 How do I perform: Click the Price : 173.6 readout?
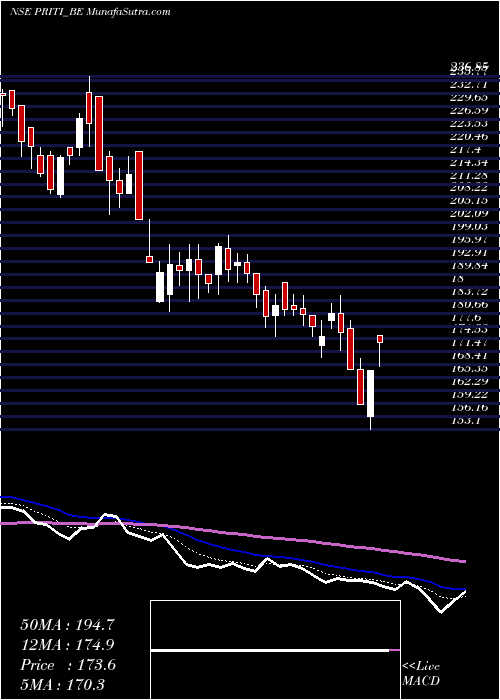click(x=68, y=665)
